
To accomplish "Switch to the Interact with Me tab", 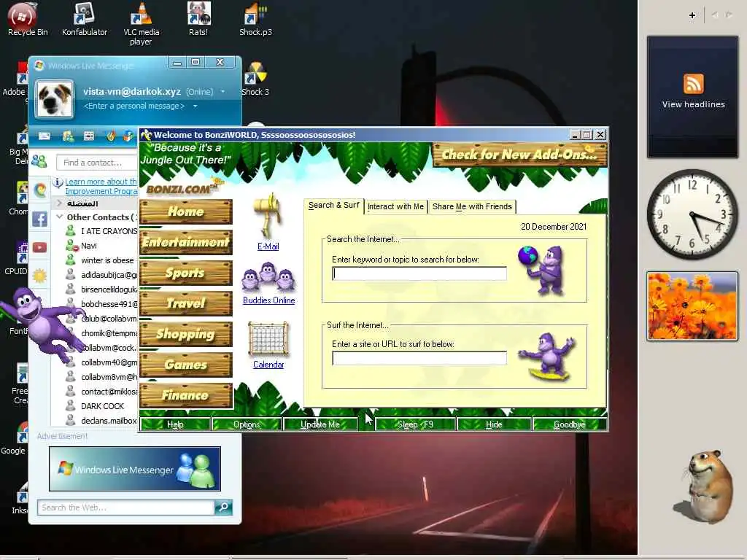I will point(395,206).
